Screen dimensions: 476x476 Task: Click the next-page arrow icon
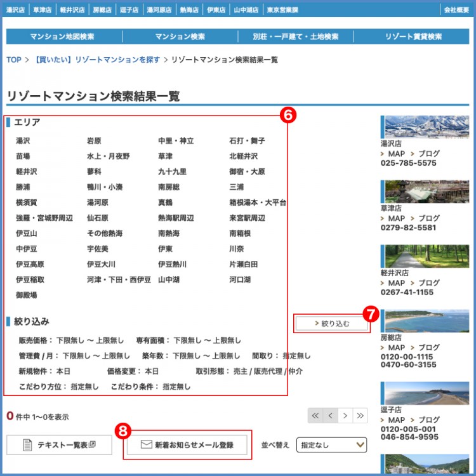(345, 416)
